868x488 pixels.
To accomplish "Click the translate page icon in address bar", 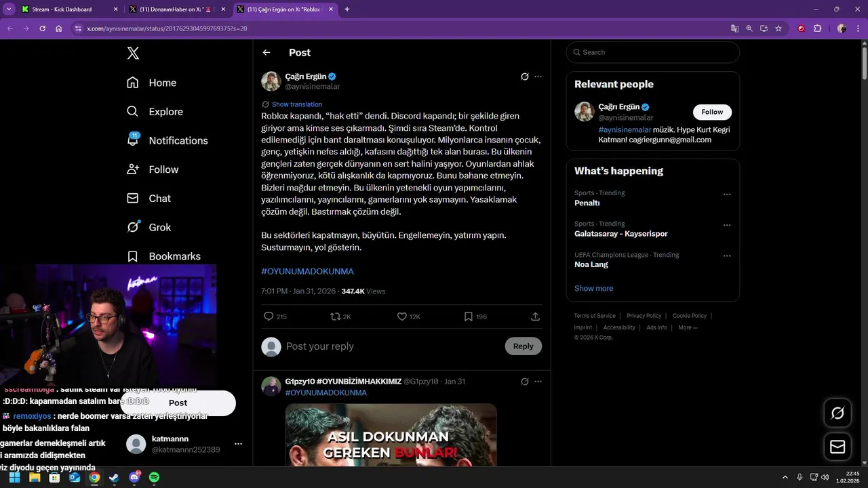I will pos(734,28).
